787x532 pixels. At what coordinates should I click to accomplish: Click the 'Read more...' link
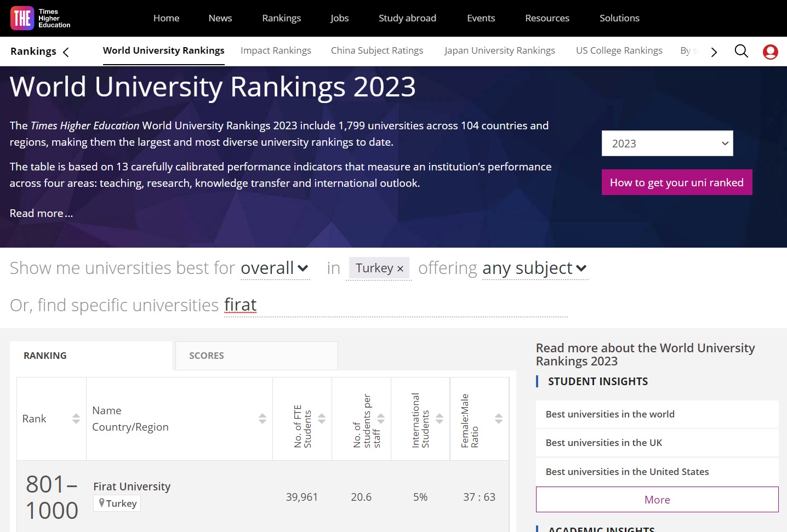point(41,213)
